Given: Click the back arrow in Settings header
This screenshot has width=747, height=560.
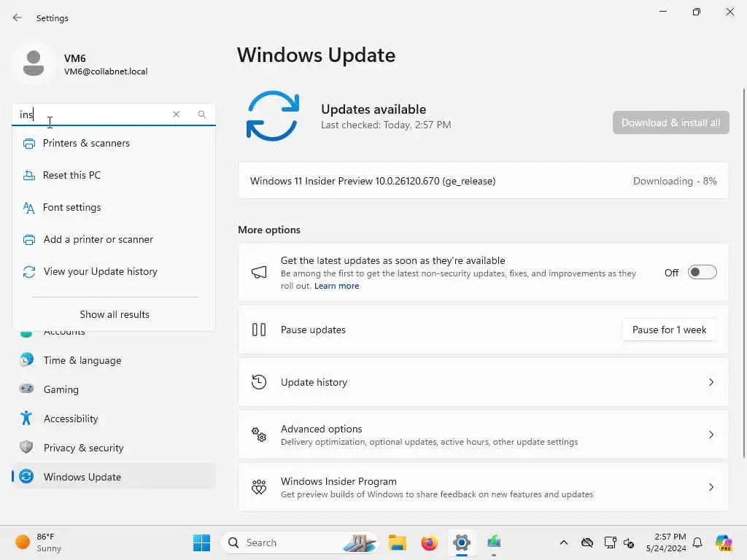Looking at the screenshot, I should tap(18, 17).
